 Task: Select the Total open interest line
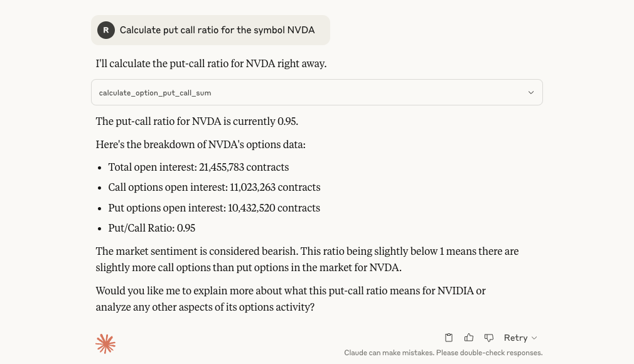[198, 166]
